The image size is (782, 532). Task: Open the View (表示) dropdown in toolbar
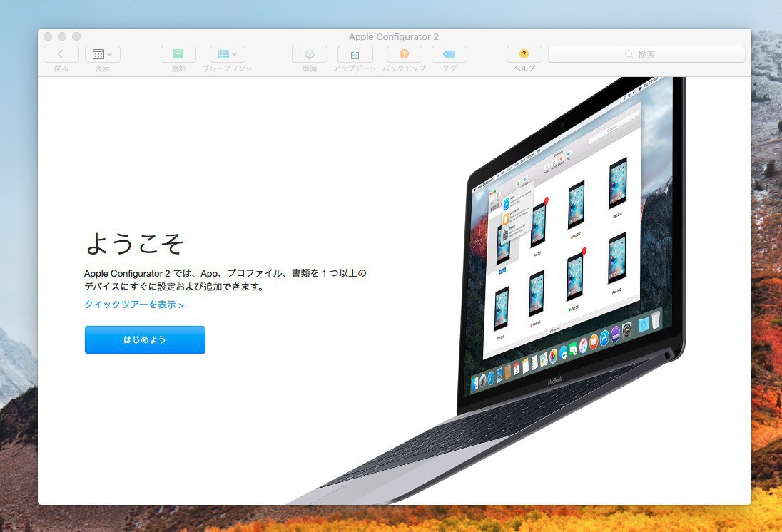pos(103,54)
